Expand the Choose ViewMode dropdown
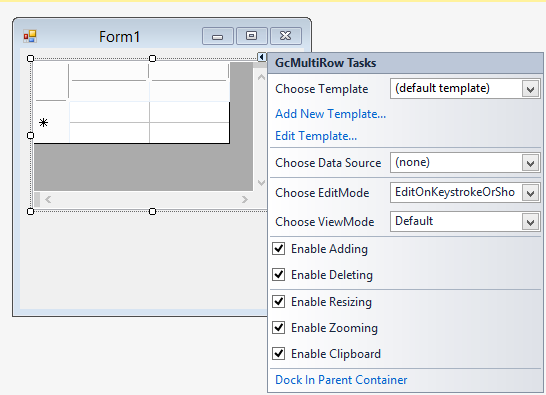The image size is (546, 395). tap(530, 222)
